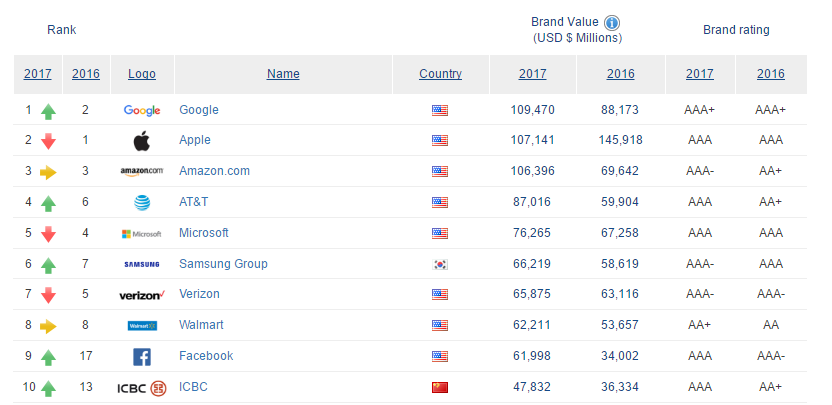
Task: Click the Rank group heading
Action: tap(62, 30)
